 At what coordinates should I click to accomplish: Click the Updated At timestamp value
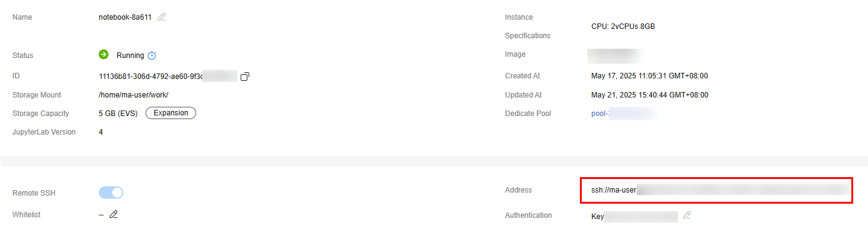[x=650, y=95]
